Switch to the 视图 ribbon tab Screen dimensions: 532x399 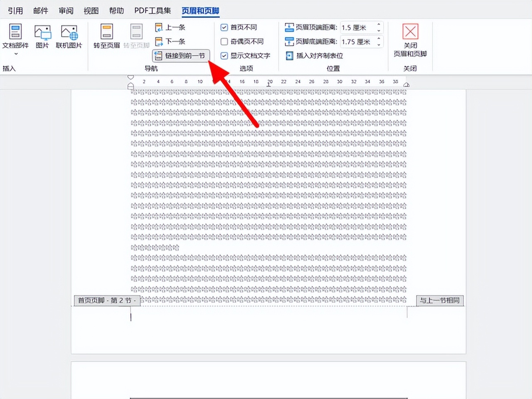click(91, 10)
